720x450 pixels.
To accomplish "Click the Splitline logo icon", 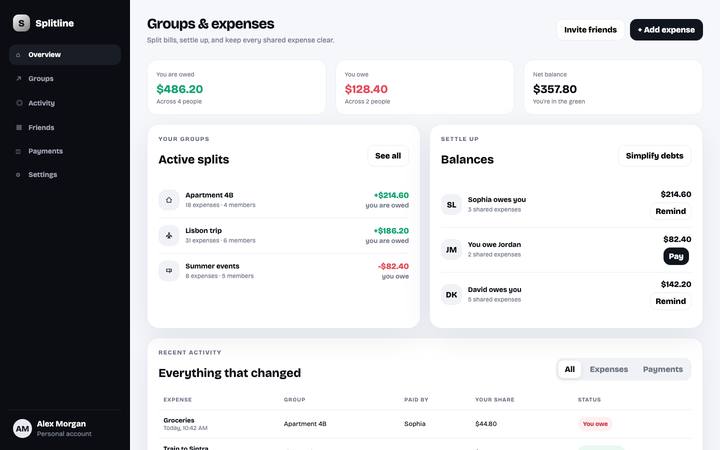I will pos(21,23).
